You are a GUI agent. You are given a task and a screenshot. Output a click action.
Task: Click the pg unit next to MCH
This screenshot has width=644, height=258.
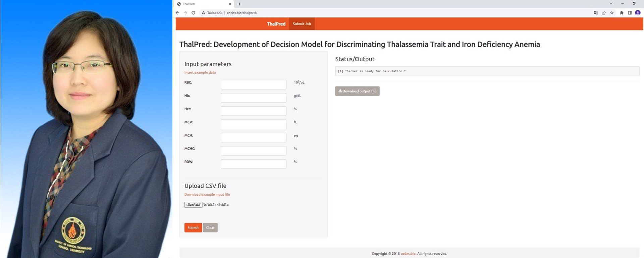[296, 136]
